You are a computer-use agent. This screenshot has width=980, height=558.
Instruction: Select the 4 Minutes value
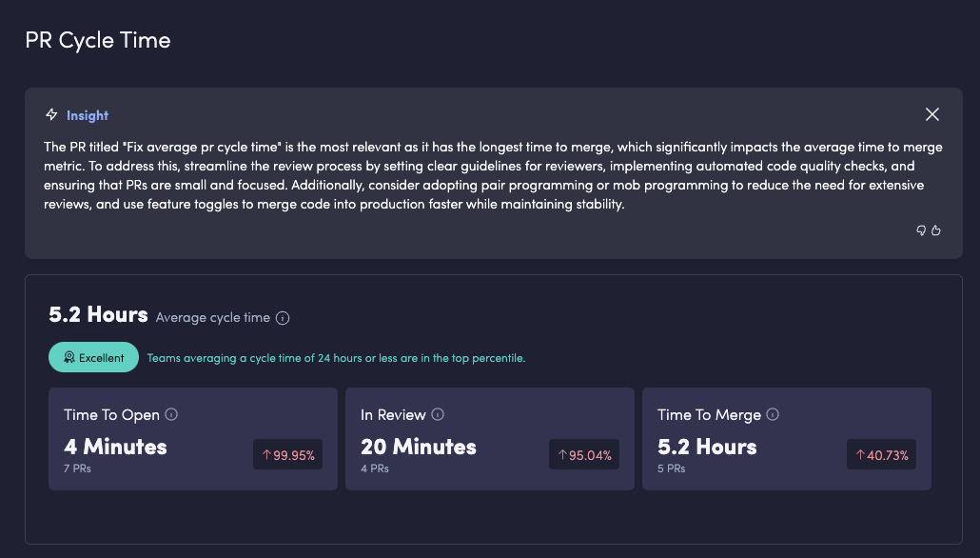coord(115,447)
